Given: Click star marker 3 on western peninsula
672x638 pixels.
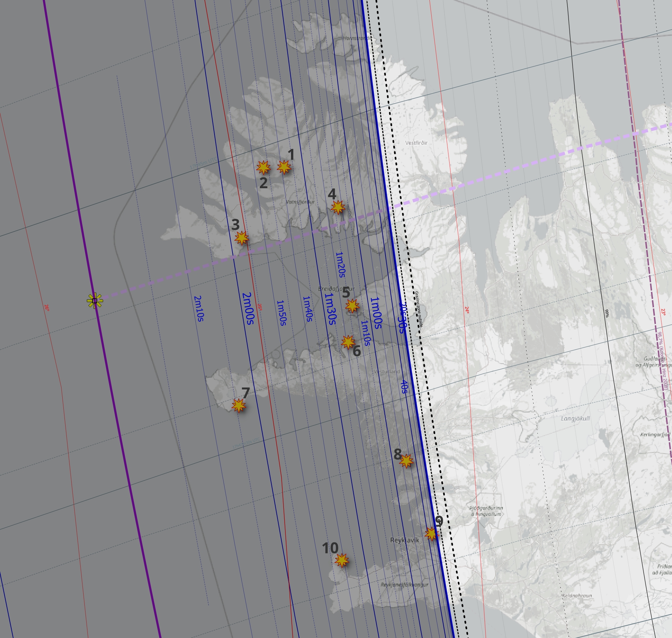Looking at the screenshot, I should click(x=241, y=238).
